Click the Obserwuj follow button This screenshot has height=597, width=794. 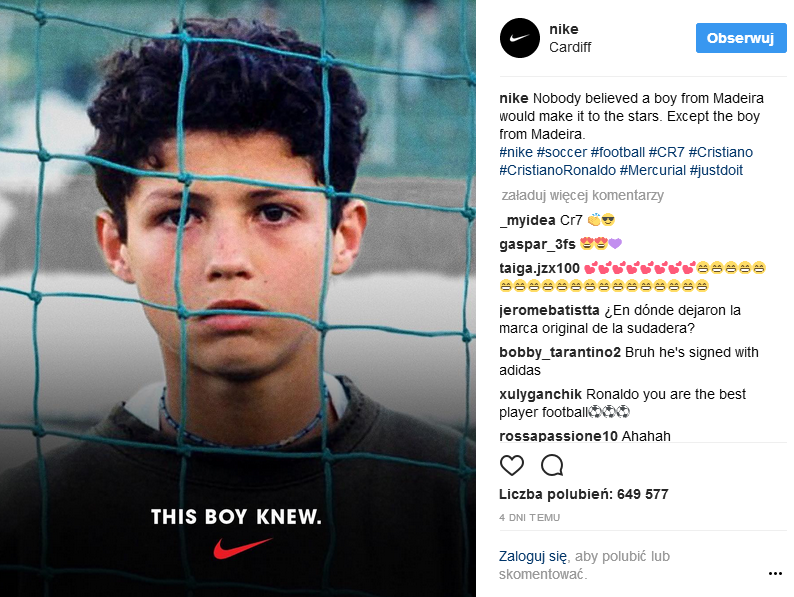(x=741, y=38)
